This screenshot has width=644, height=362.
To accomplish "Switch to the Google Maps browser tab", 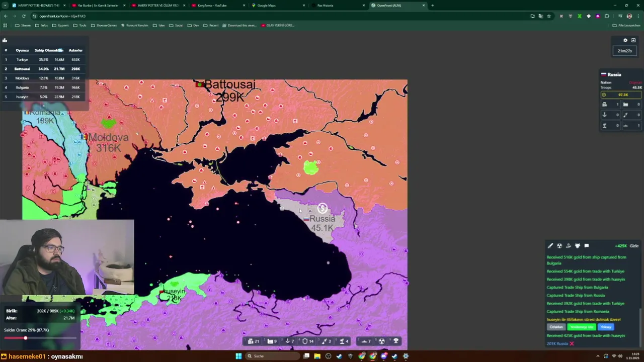I will [278, 5].
